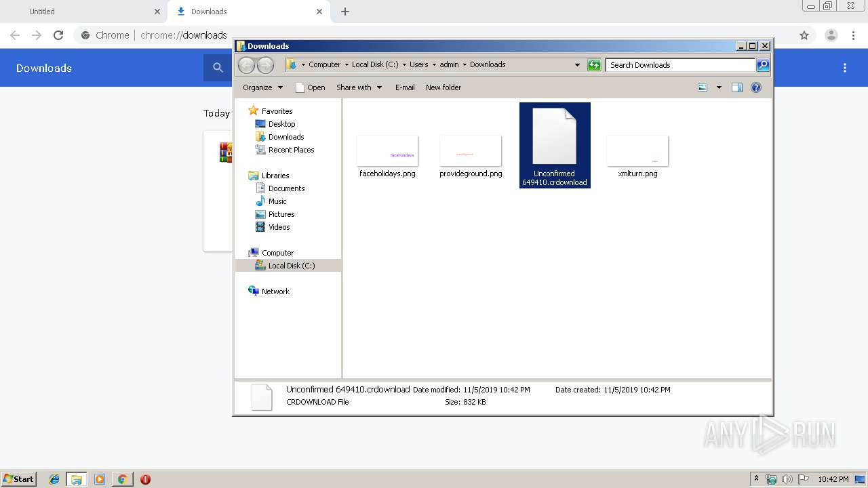This screenshot has width=868, height=488.
Task: Select Unconfirmed 649410.crdownload file
Action: tap(555, 145)
